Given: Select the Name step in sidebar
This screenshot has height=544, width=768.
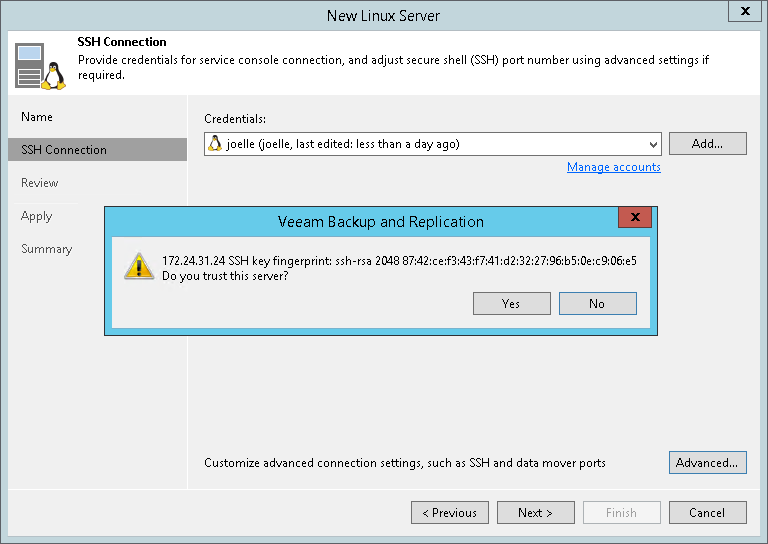Looking at the screenshot, I should 37,117.
